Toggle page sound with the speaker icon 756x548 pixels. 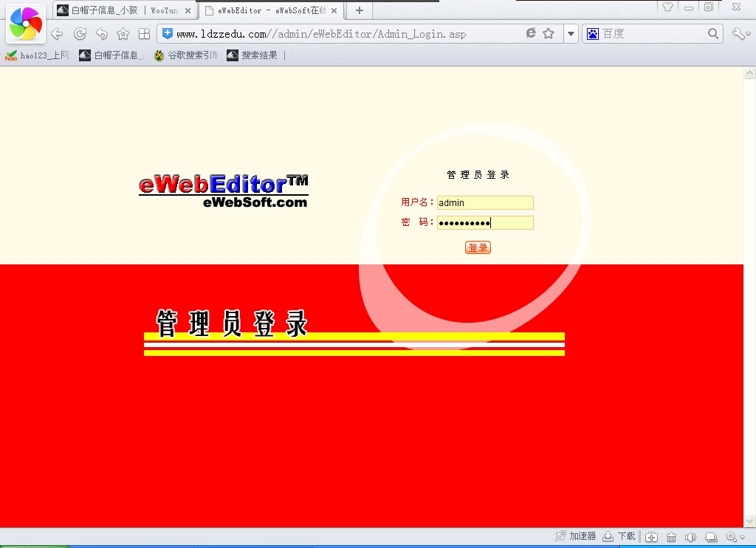(x=690, y=536)
